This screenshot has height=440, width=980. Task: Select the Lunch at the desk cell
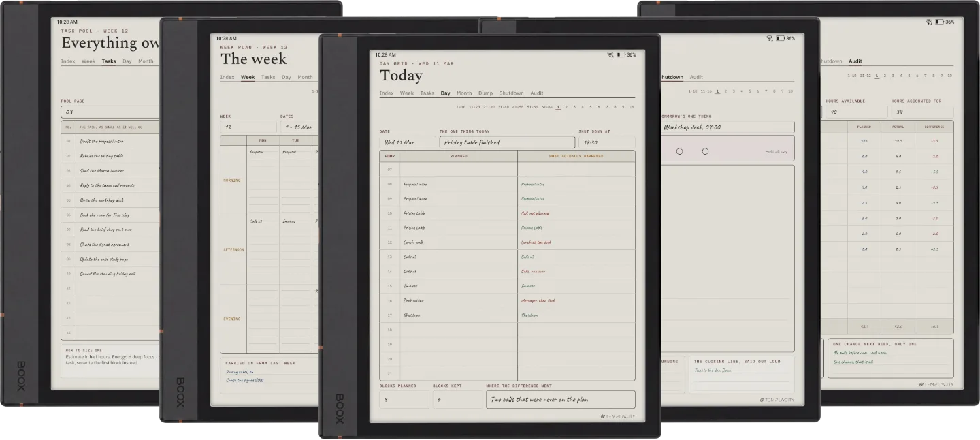coord(576,242)
